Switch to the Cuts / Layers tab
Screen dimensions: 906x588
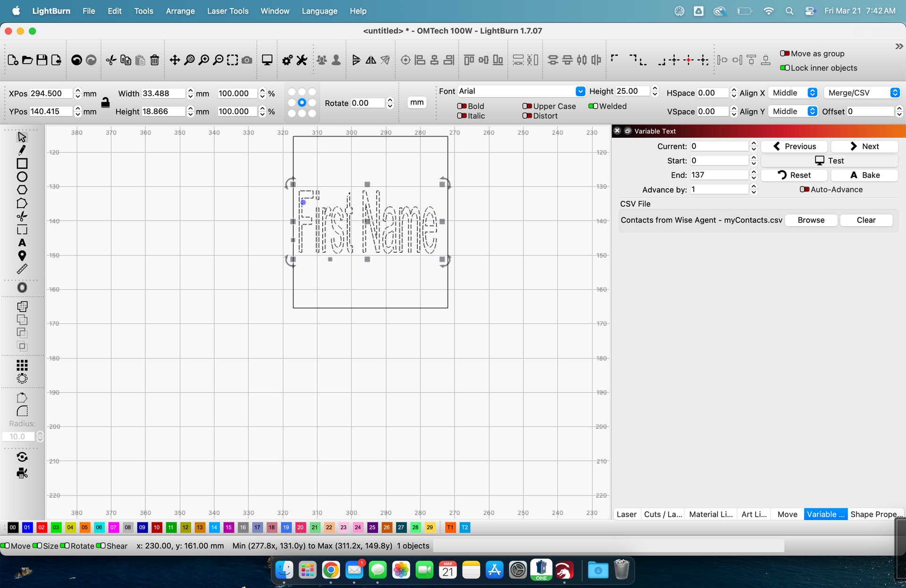[x=663, y=514]
